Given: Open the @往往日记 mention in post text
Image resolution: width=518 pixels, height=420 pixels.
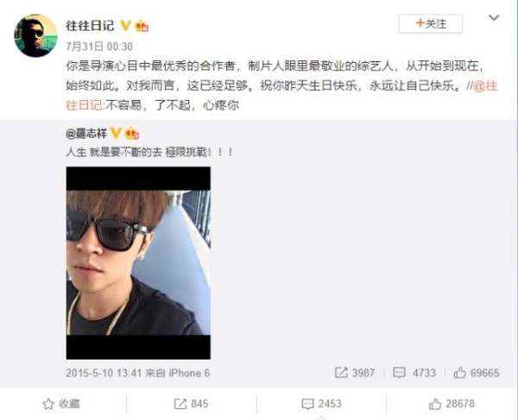Looking at the screenshot, I should pos(485,85).
